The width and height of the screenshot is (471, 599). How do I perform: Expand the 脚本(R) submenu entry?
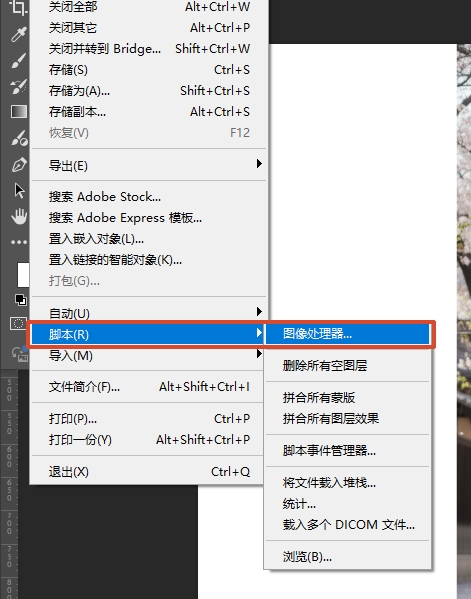(147, 334)
